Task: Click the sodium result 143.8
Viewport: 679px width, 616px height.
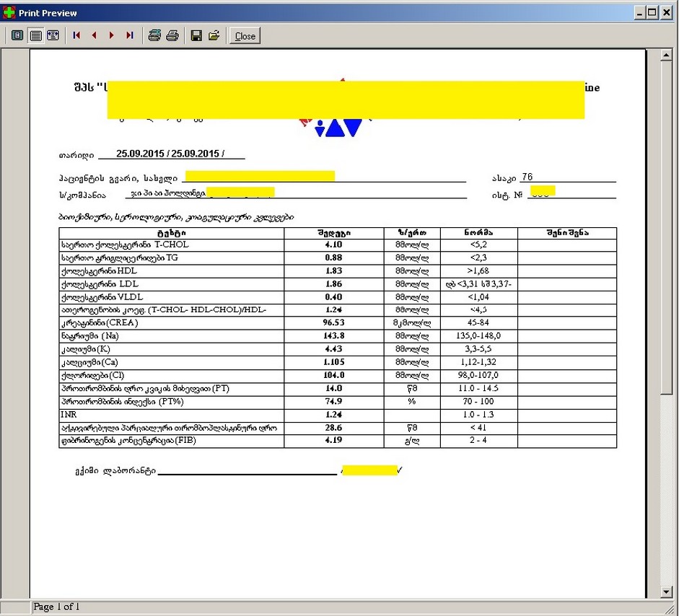Action: pyautogui.click(x=333, y=336)
